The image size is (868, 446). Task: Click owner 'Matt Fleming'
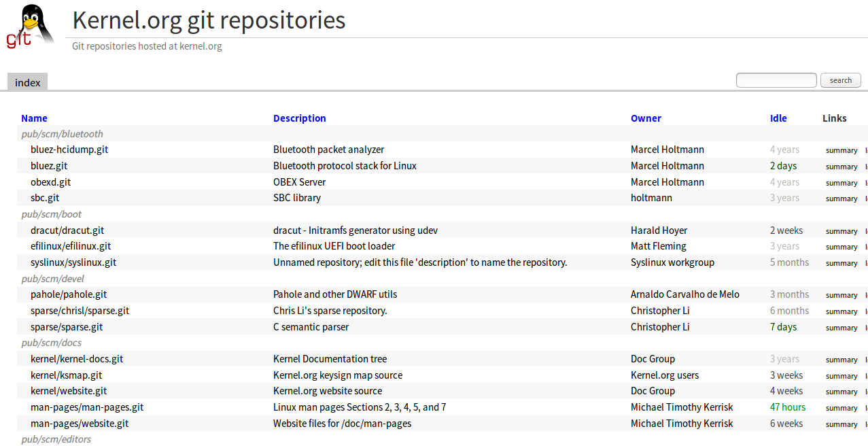tap(659, 246)
